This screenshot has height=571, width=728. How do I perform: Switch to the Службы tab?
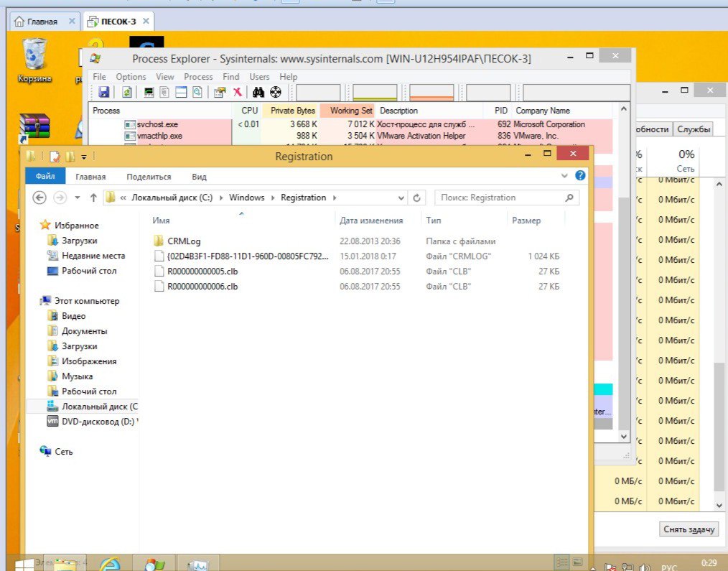tap(694, 129)
